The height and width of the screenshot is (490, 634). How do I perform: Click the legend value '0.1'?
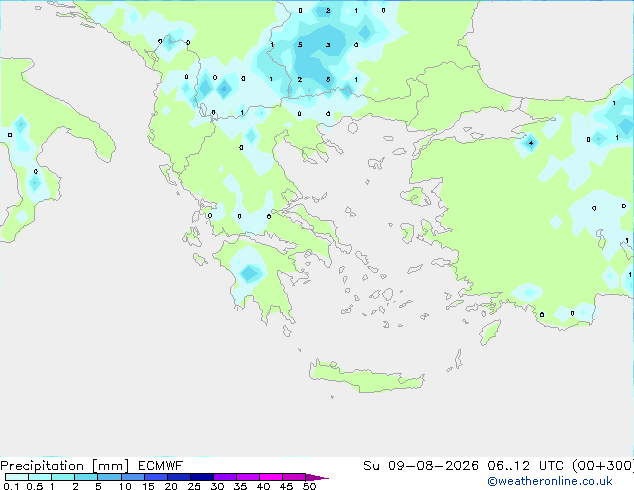pyautogui.click(x=11, y=486)
